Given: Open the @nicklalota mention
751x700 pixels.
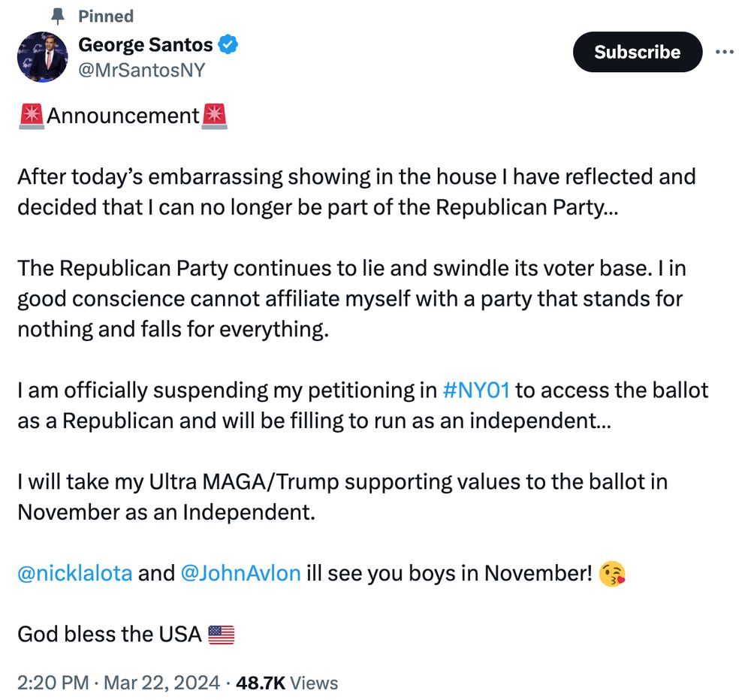Looking at the screenshot, I should [74, 573].
